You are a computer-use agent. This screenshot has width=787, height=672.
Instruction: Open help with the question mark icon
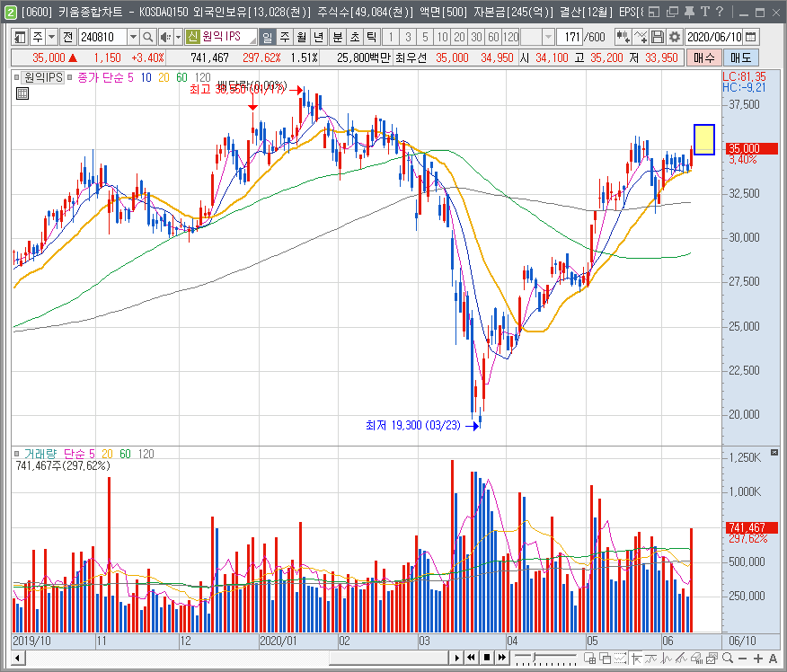(x=720, y=12)
